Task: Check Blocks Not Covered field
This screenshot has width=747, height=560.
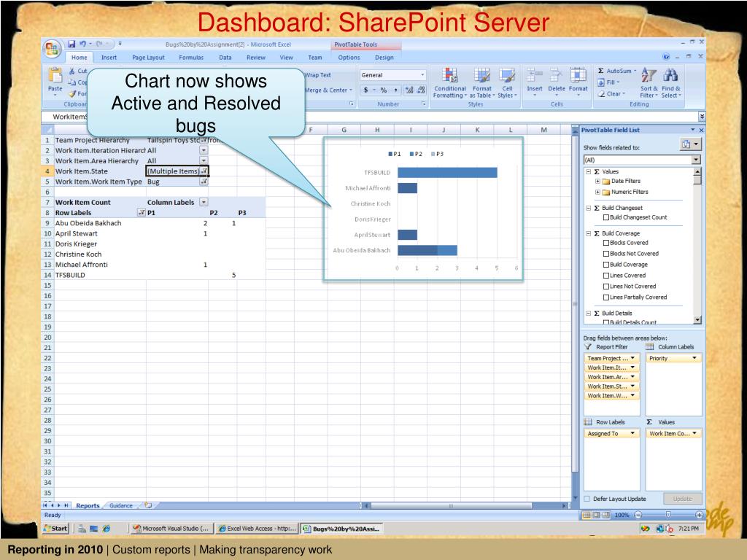Action: point(606,253)
